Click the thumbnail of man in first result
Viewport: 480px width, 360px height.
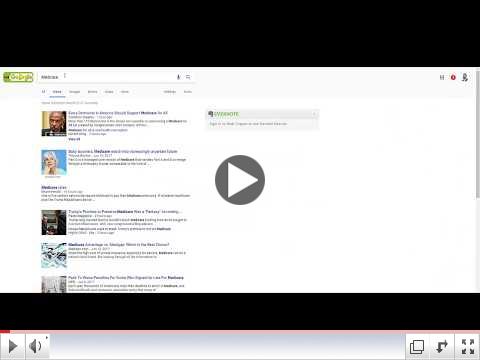pos(54,124)
